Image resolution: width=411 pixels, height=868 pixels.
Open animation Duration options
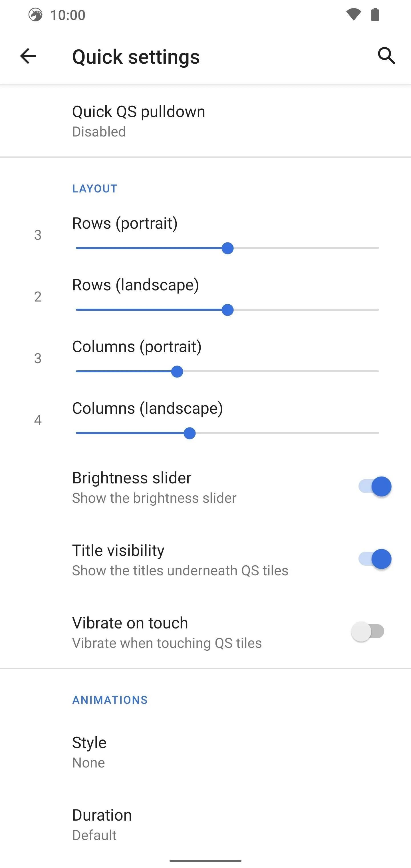205,824
